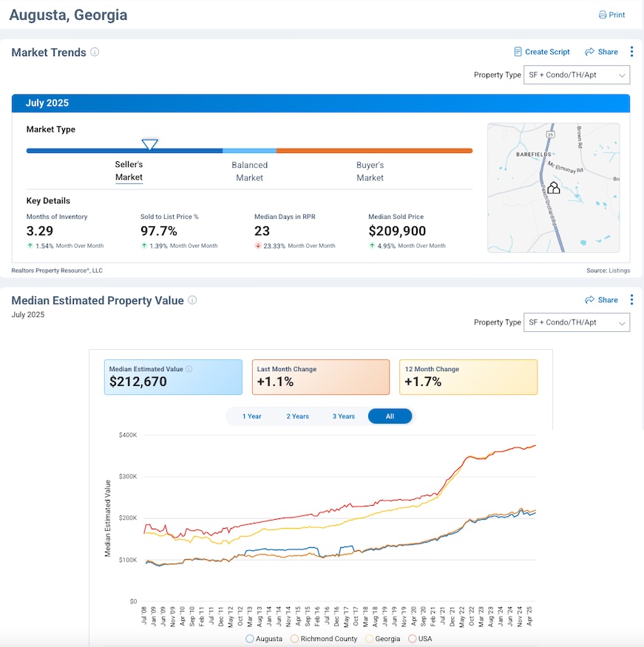The width and height of the screenshot is (644, 647).
Task: Select the 2 Years range tab
Action: (x=297, y=416)
